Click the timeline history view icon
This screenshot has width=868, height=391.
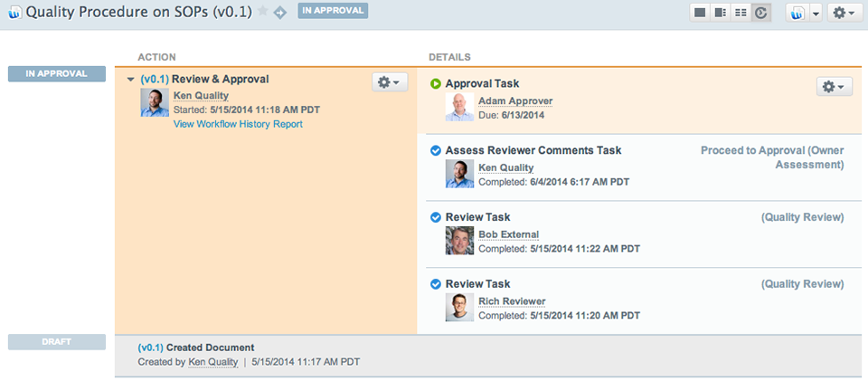[x=760, y=13]
